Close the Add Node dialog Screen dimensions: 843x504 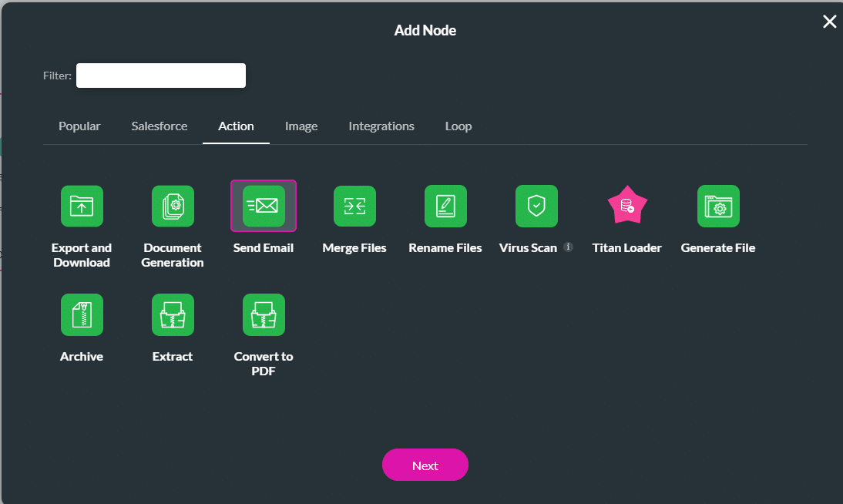(830, 22)
